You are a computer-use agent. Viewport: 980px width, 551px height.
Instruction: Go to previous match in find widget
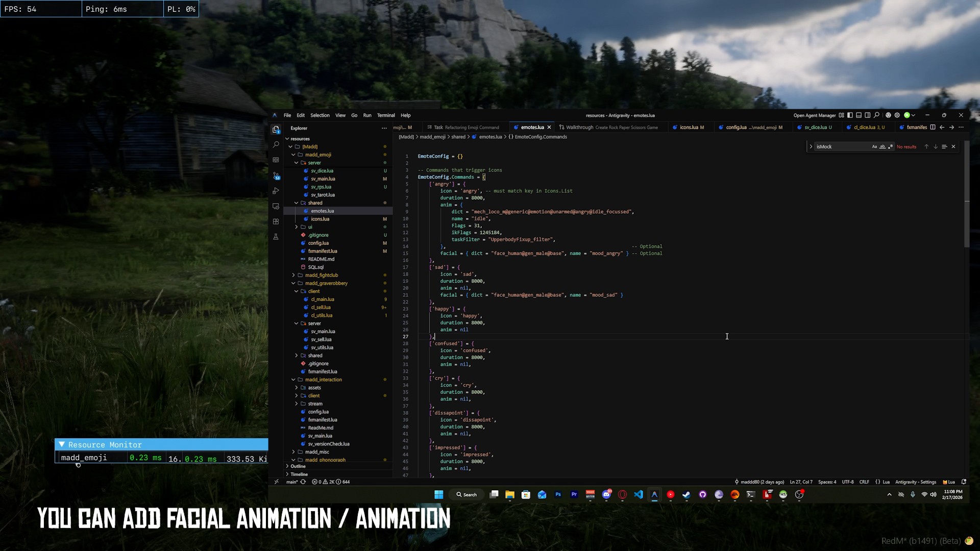click(926, 147)
